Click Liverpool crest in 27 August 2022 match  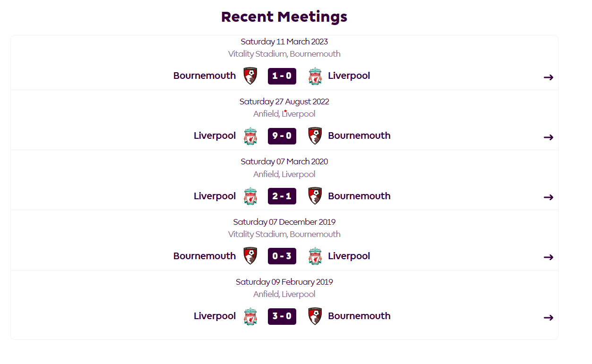click(250, 136)
